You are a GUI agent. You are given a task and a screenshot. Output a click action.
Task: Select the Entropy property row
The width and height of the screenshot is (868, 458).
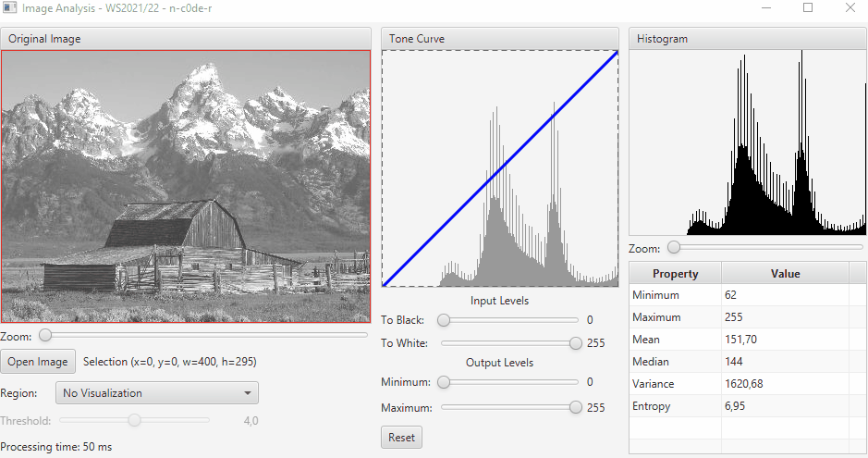coord(748,406)
